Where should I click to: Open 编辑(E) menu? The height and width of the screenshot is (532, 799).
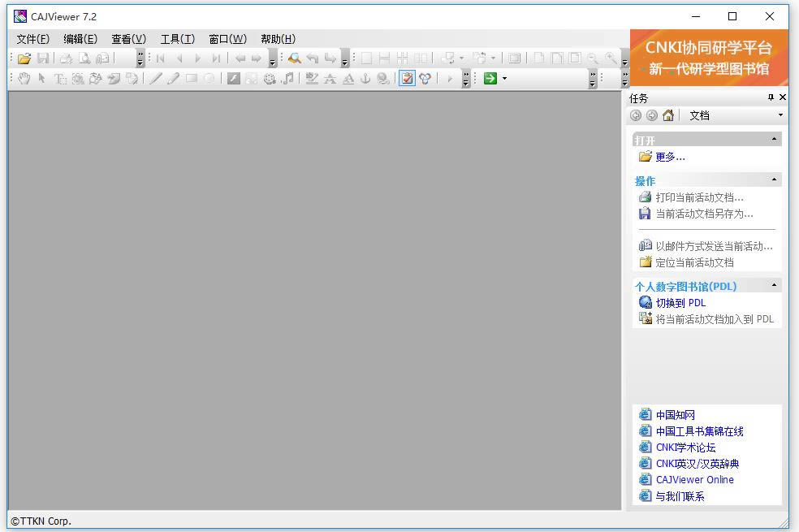[80, 39]
